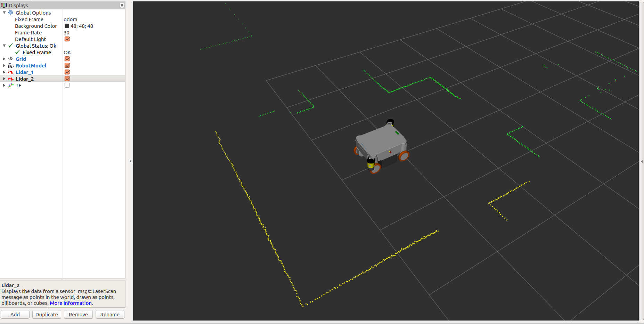Viewport: 644px width, 324px height.
Task: Expand the RobotModel display properties
Action: [4, 65]
